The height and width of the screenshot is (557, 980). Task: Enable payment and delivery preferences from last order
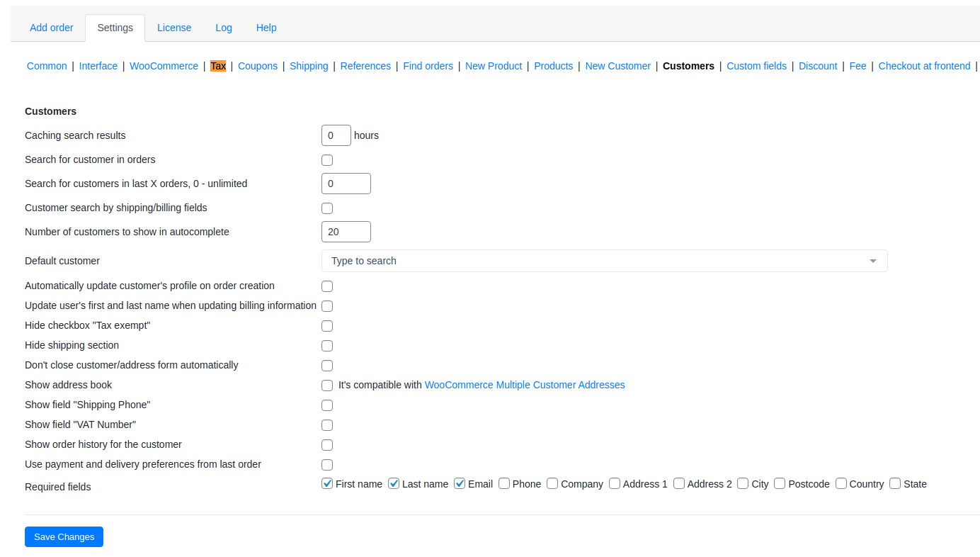pyautogui.click(x=327, y=465)
